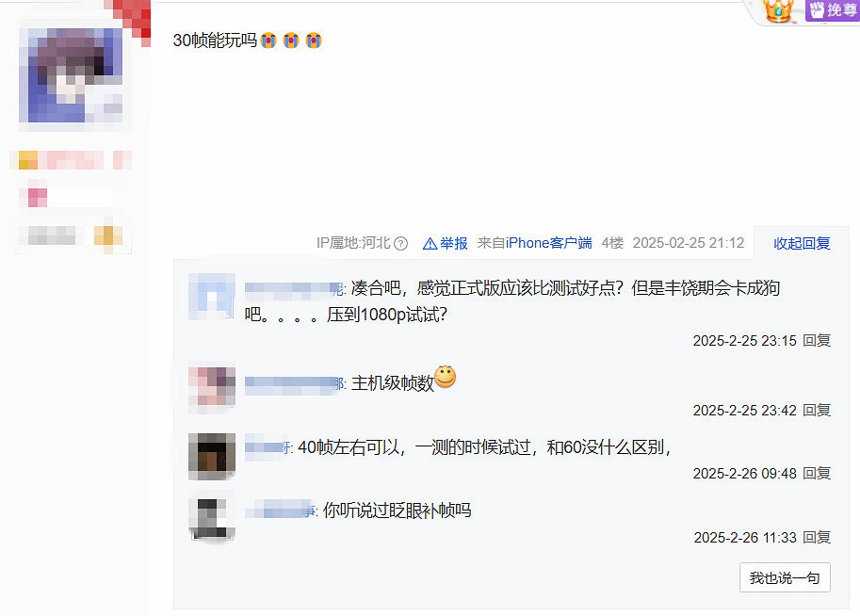This screenshot has width=860, height=616.
Task: Open avatar of the 凑合吧 commenter
Action: [x=212, y=296]
